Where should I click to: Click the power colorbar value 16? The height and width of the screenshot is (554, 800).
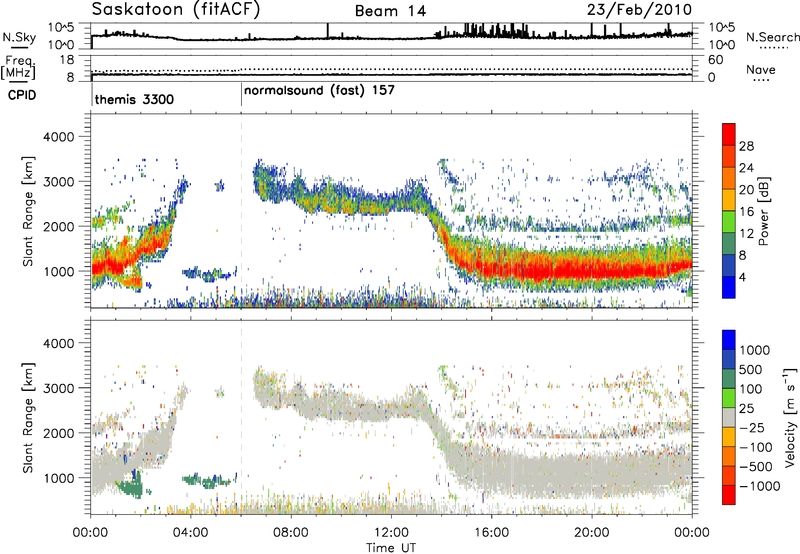click(746, 212)
